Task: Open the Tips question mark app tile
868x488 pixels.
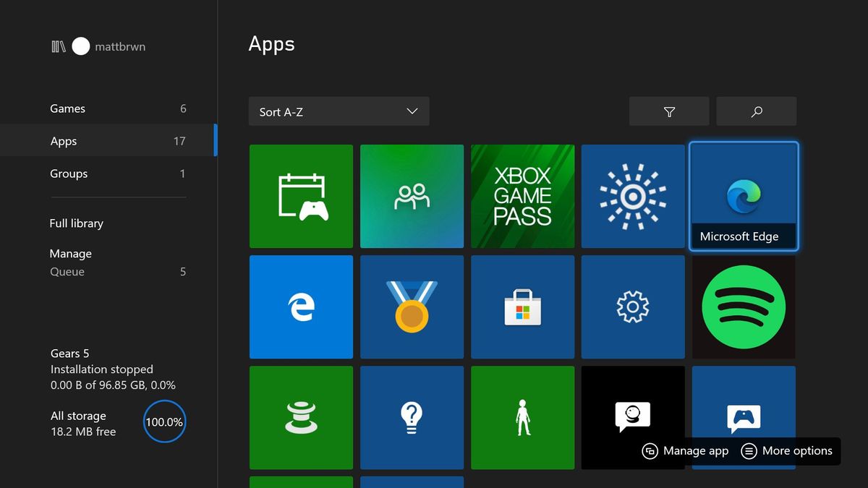Action: pyautogui.click(x=412, y=417)
